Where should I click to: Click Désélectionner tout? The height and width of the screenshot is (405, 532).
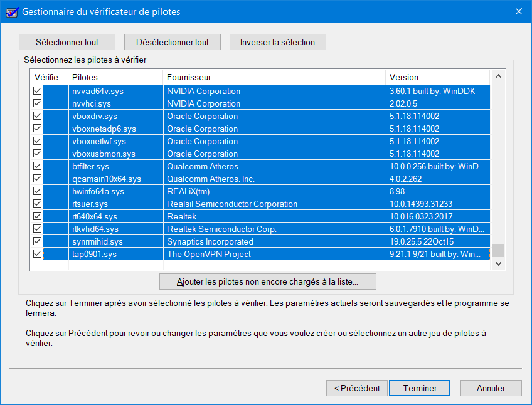pyautogui.click(x=173, y=42)
